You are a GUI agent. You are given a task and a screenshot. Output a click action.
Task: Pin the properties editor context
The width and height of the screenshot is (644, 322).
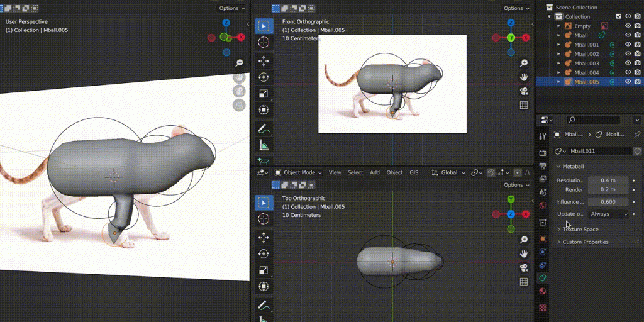coord(637,135)
